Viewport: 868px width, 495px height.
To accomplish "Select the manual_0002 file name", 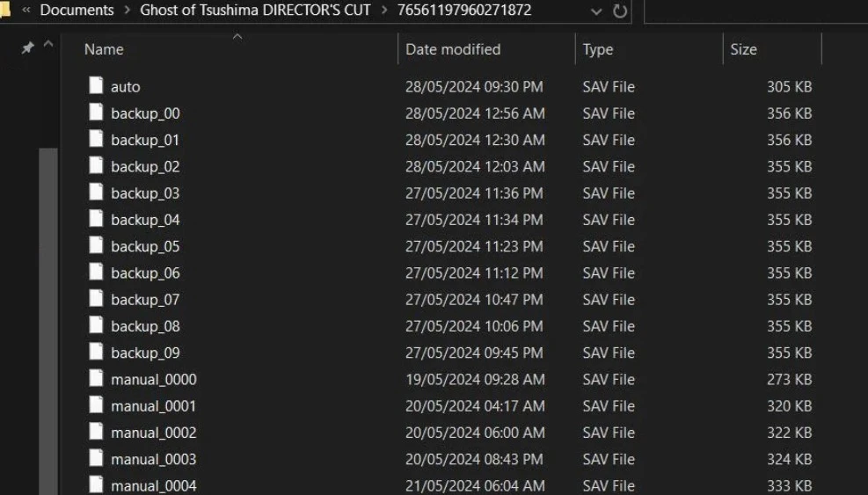I will 153,433.
